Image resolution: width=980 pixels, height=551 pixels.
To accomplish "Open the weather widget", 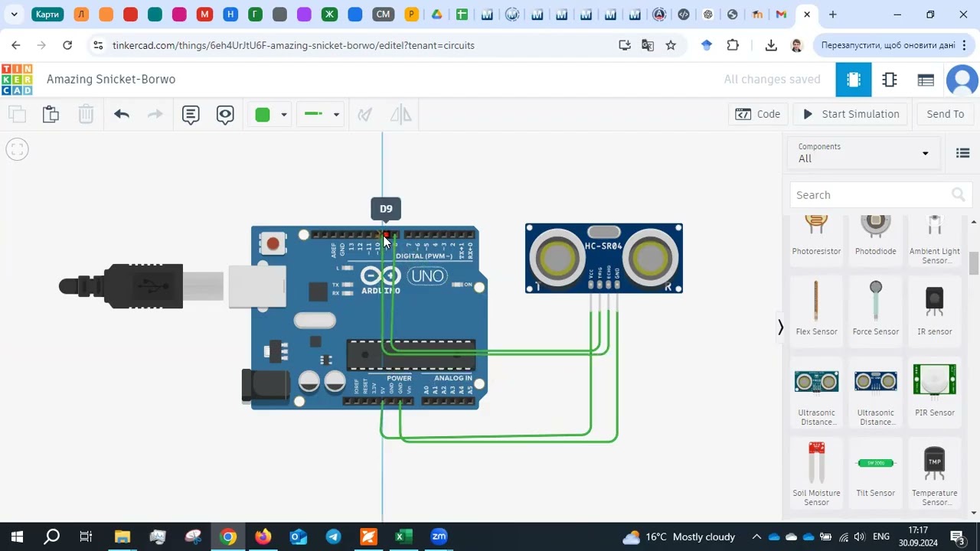I will pyautogui.click(x=678, y=536).
